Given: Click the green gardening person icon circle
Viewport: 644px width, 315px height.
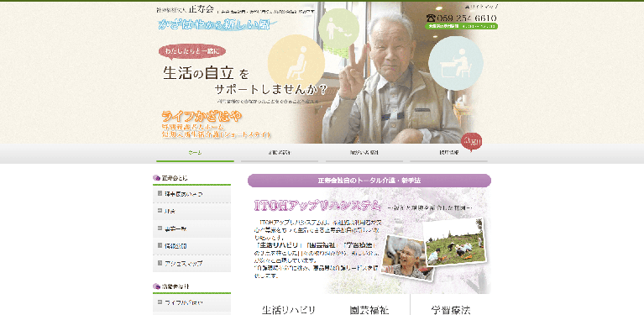Looking at the screenshot, I should click(339, 28).
